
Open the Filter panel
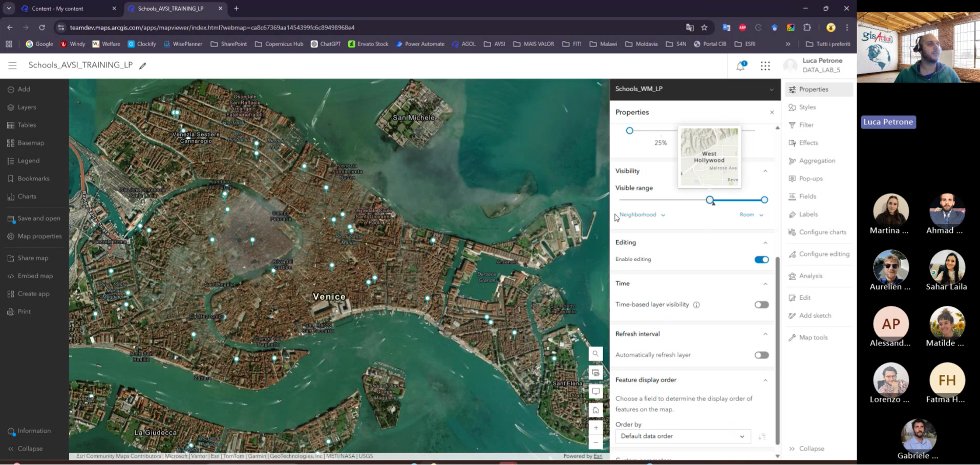(801, 125)
